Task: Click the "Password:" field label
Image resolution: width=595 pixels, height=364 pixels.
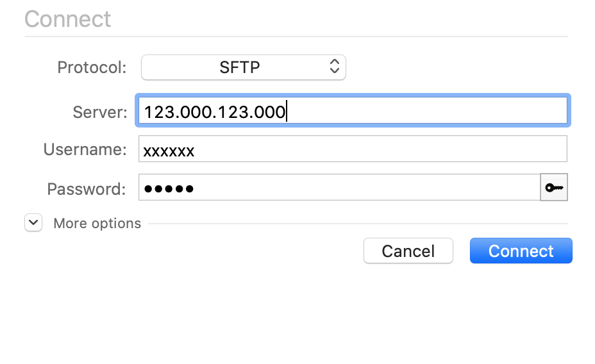Action: (x=87, y=189)
